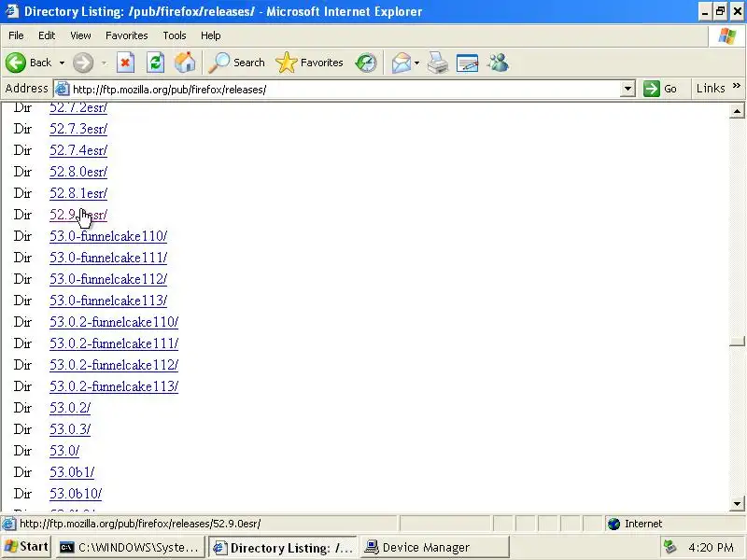Open the Help menu
747x560 pixels.
pyautogui.click(x=211, y=35)
